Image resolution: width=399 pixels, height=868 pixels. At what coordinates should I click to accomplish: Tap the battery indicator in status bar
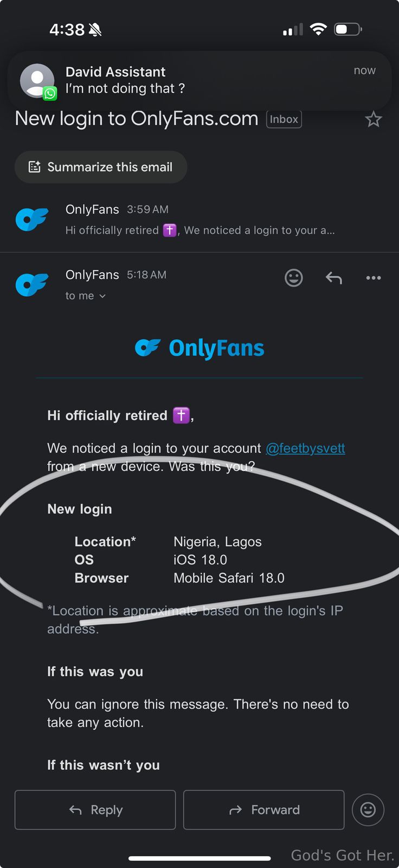point(347,29)
